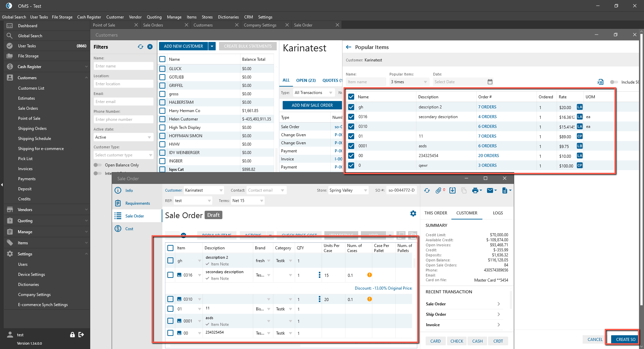Clear filters with the X icon
Screen dimensions: 644x349
[150, 47]
